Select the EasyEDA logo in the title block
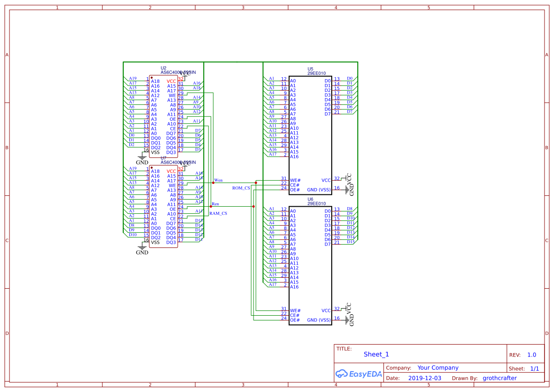 (x=359, y=374)
